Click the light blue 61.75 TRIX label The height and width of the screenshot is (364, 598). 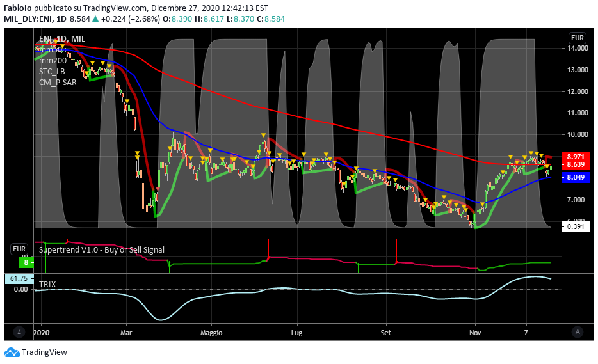click(x=19, y=278)
